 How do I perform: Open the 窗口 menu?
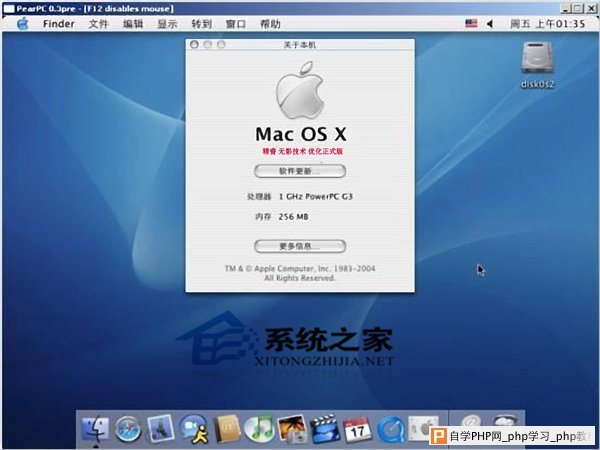click(236, 24)
